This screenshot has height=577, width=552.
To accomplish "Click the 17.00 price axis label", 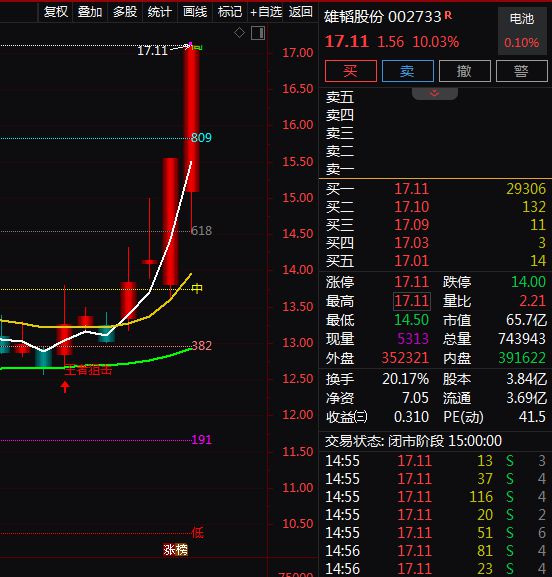I will [298, 53].
